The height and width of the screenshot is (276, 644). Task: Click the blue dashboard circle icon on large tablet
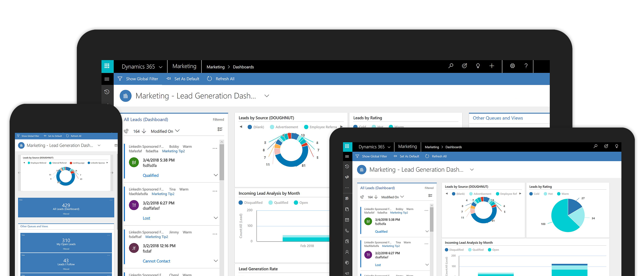tap(125, 96)
